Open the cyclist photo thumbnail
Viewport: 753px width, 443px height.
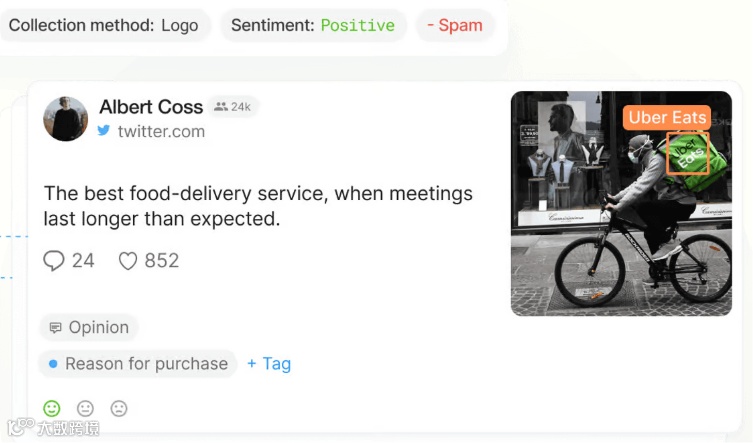[621, 204]
